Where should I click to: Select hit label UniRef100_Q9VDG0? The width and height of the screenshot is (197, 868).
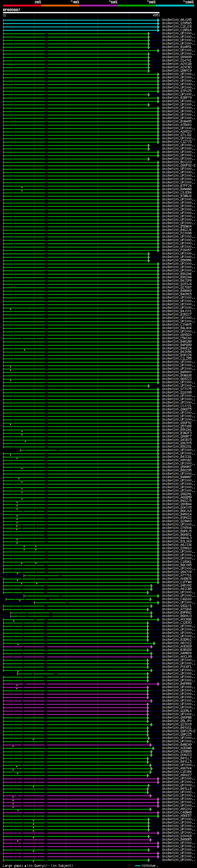pos(177,335)
